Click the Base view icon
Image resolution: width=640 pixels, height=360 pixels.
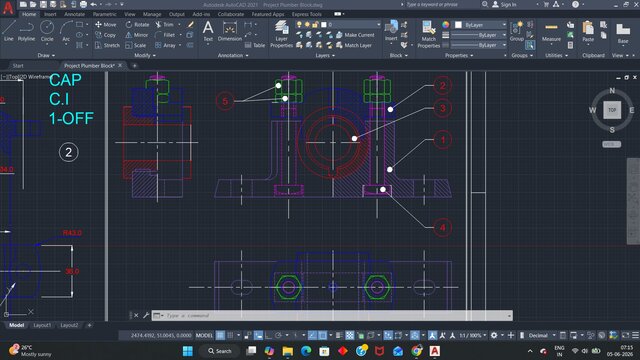tap(623, 33)
